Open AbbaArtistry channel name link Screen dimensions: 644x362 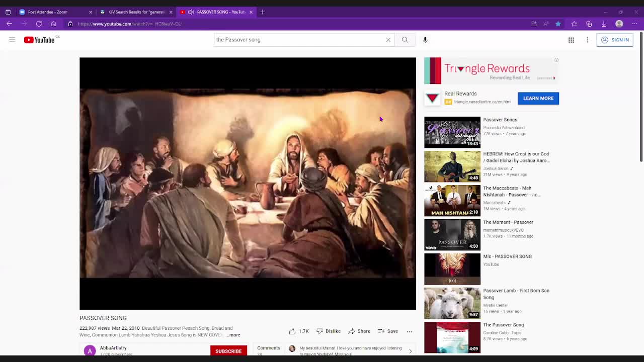pos(113,348)
